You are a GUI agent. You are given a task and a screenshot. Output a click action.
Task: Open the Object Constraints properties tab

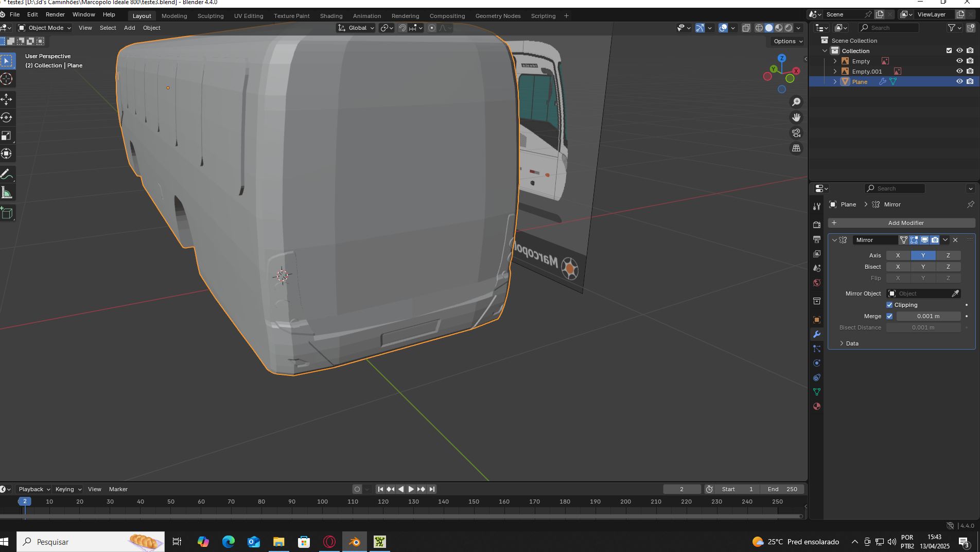click(x=817, y=377)
